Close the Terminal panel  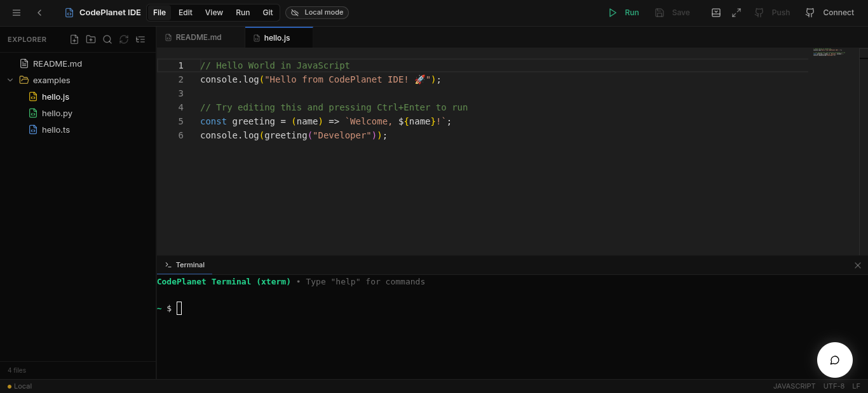click(x=858, y=265)
